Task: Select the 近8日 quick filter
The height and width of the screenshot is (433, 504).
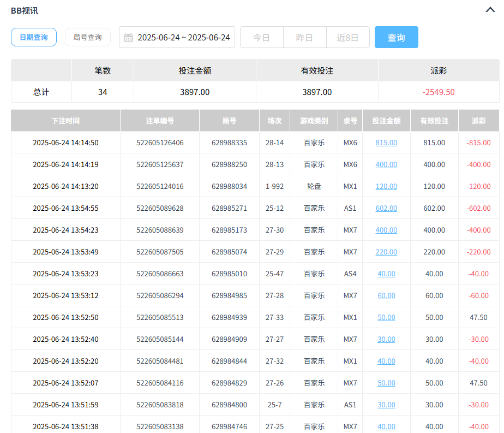Action: pyautogui.click(x=347, y=37)
